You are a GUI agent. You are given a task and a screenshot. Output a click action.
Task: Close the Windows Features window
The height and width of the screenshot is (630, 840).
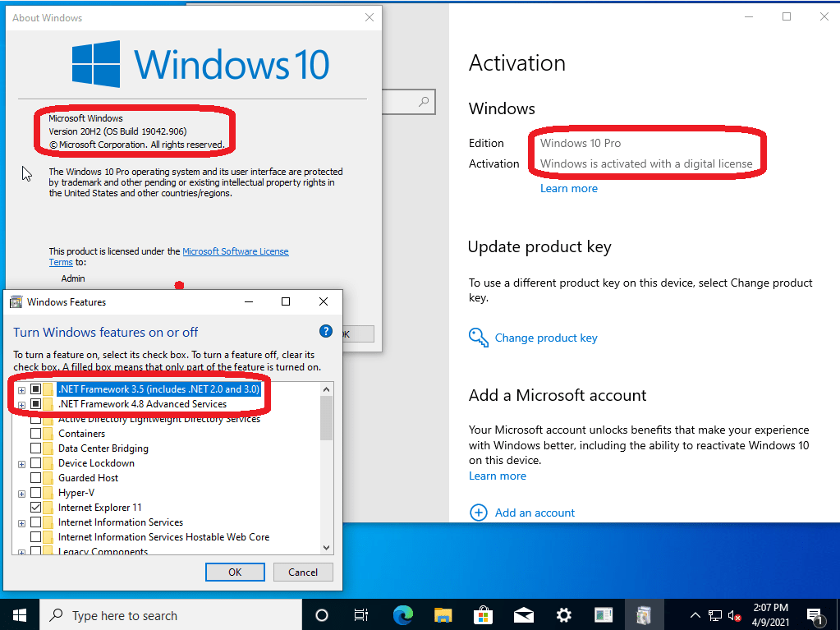pyautogui.click(x=323, y=301)
